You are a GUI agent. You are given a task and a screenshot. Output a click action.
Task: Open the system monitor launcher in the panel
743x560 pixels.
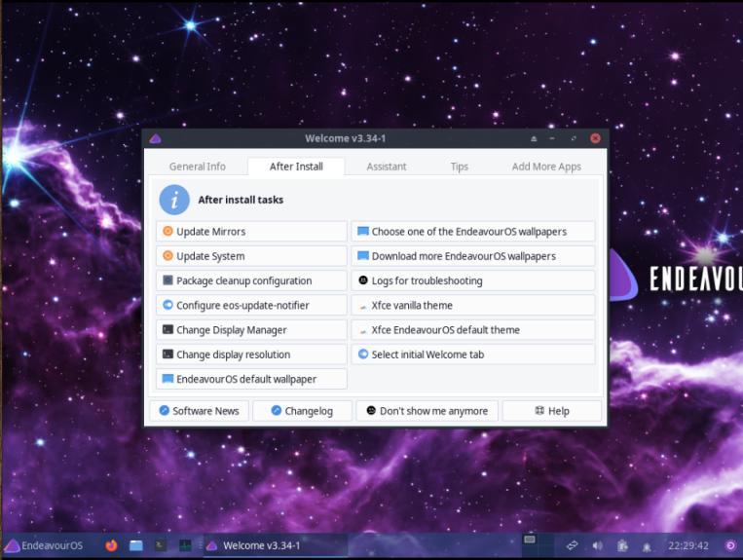pos(185,545)
